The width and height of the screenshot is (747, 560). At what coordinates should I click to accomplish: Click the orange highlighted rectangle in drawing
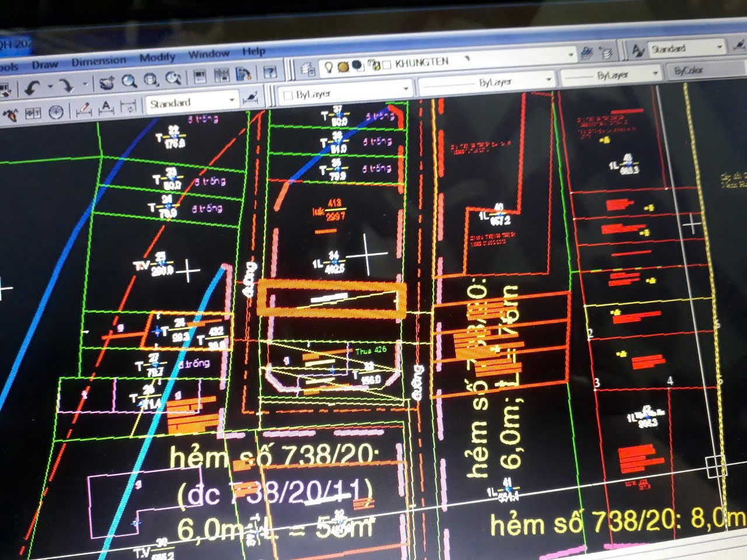click(331, 299)
